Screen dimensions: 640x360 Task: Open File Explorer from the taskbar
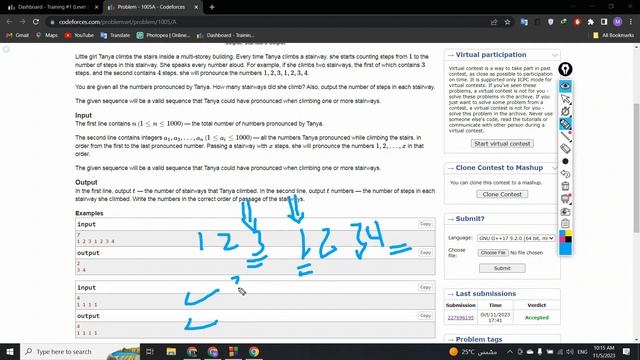coord(171,351)
